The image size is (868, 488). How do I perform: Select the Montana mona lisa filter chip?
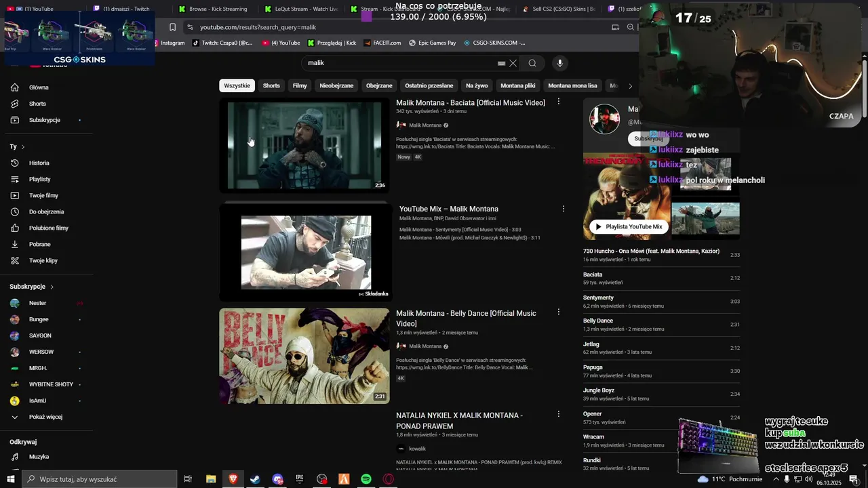[572, 86]
